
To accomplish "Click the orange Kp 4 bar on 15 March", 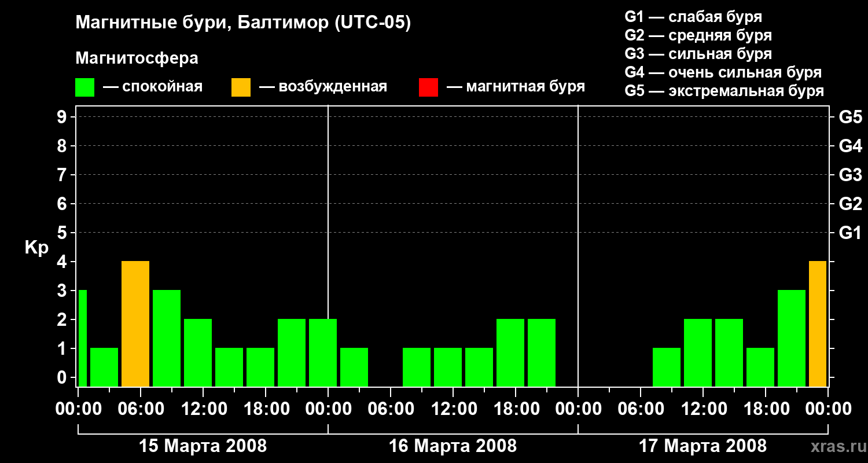I will click(x=135, y=324).
